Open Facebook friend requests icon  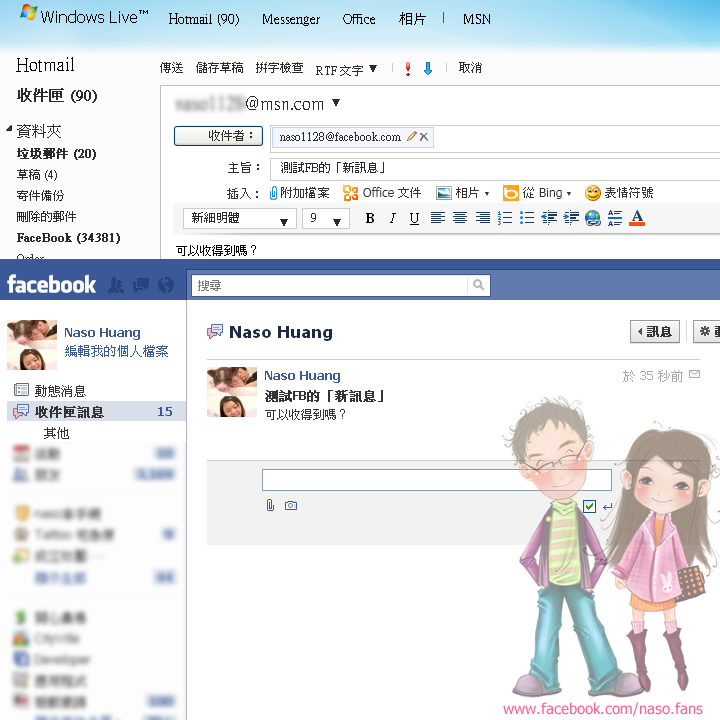(x=116, y=285)
